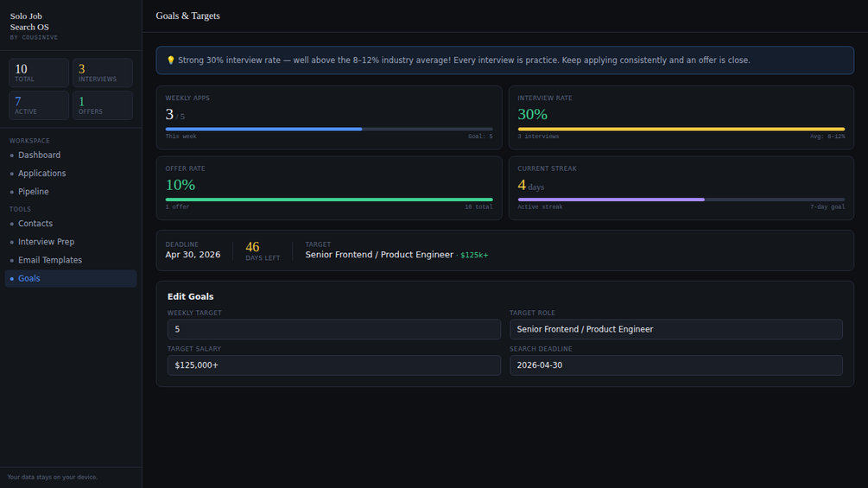Click 'Senior Frontend / Product Engineer' target text
The image size is (868, 488).
[x=379, y=255]
